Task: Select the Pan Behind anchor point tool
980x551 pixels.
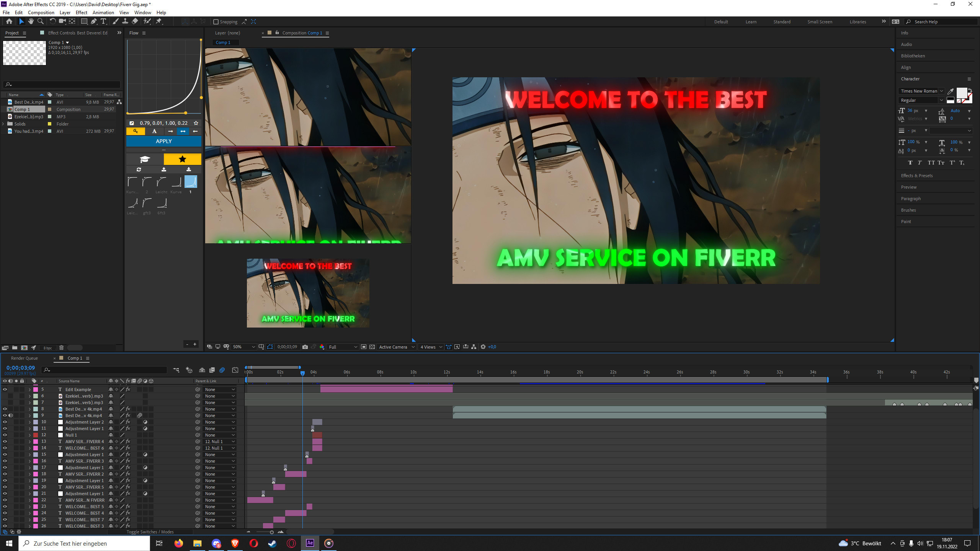Action: coord(72,21)
